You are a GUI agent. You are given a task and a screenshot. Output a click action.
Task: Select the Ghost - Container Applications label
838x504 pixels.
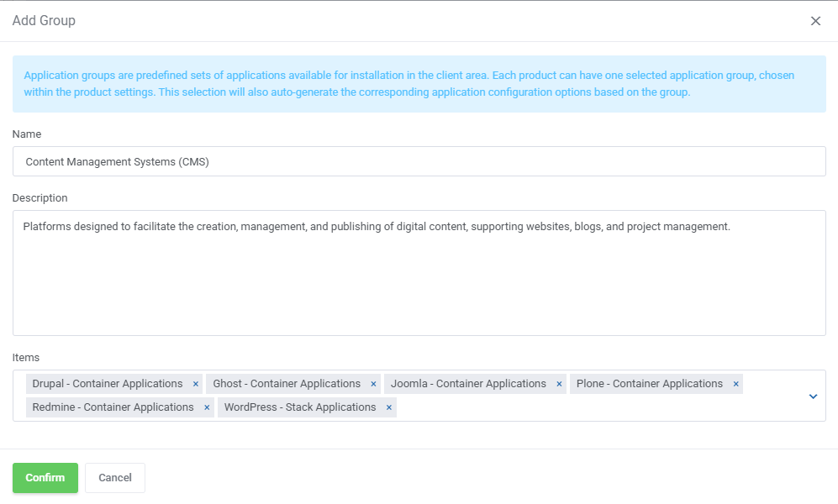pos(287,384)
